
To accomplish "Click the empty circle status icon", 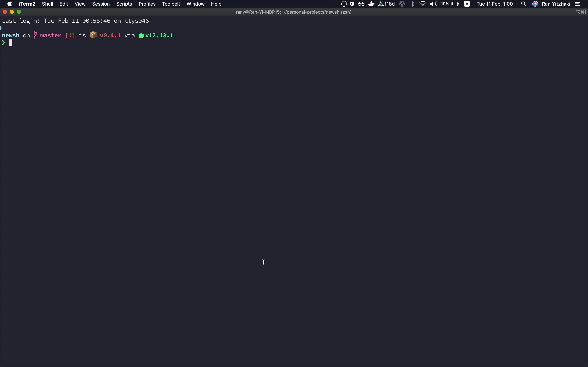I will point(344,4).
